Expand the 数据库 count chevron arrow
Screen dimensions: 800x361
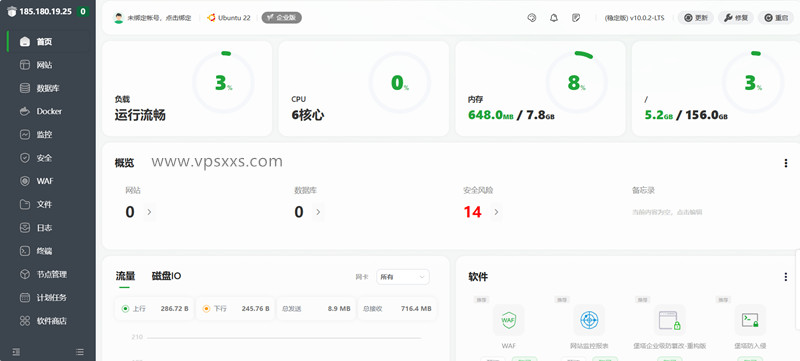318,212
